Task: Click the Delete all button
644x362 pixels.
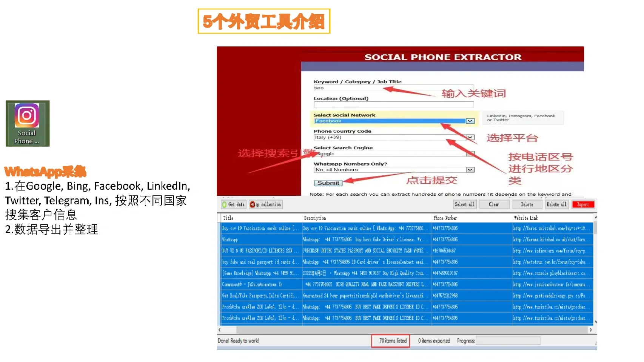Action: (557, 204)
